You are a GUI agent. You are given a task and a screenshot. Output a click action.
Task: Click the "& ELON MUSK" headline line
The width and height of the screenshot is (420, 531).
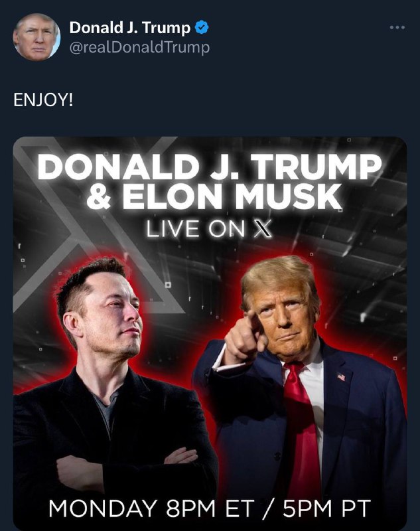(214, 196)
